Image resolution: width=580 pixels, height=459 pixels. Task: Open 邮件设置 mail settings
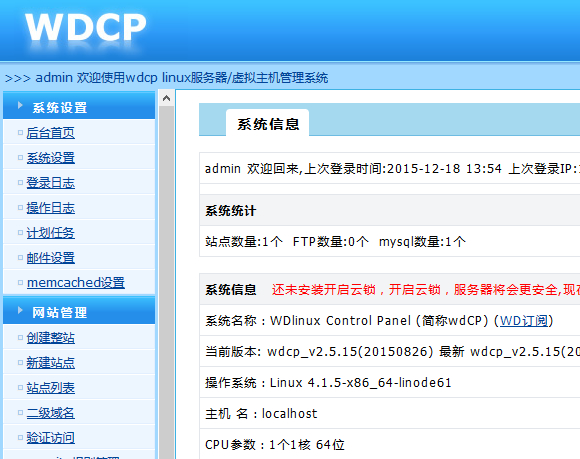(51, 258)
